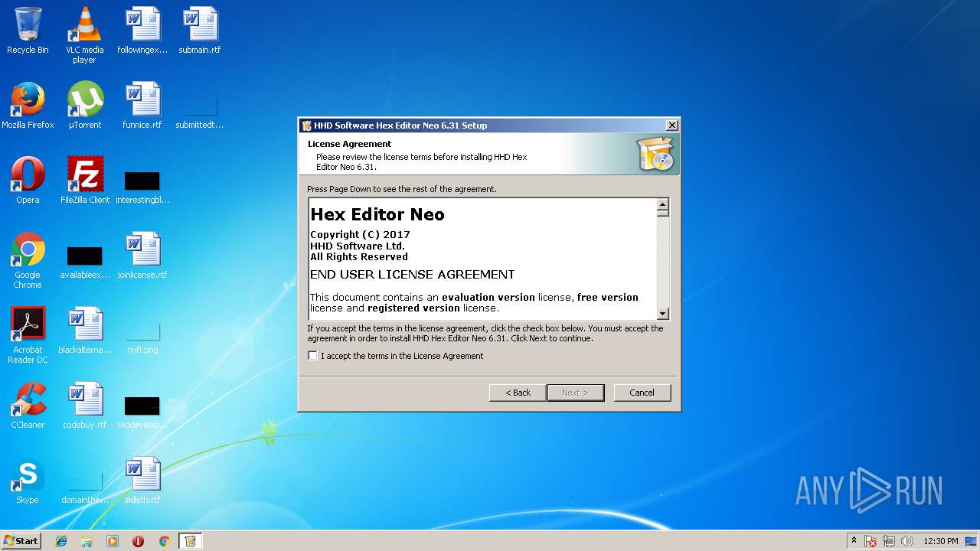This screenshot has width=980, height=551.
Task: Select the joinlicense.rtf document
Action: [x=142, y=256]
